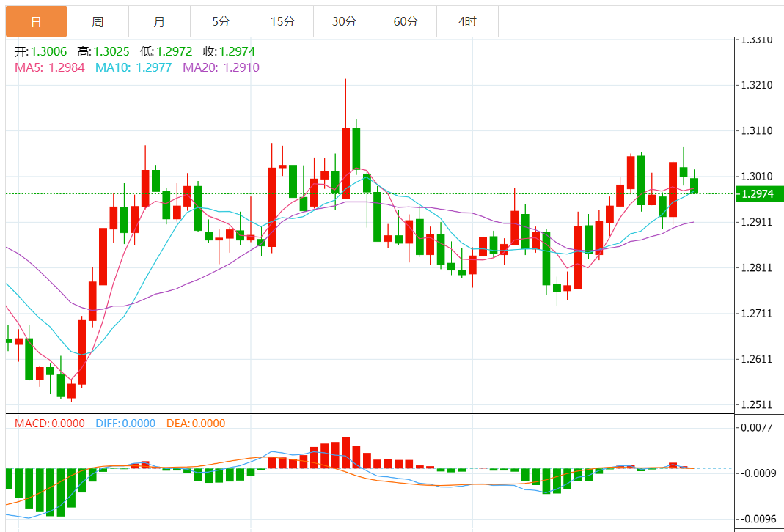Click the 1.2811 price axis label
Viewport: 784px width, 532px height.
[757, 267]
